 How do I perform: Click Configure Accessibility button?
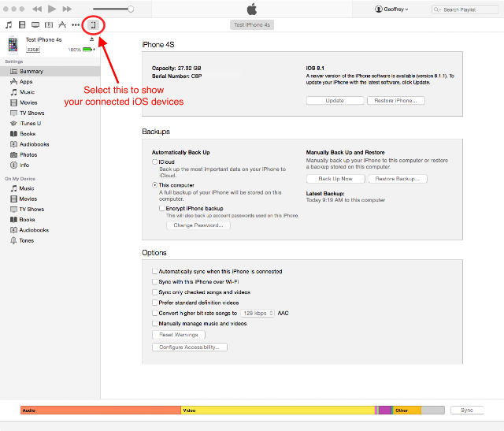pos(190,347)
